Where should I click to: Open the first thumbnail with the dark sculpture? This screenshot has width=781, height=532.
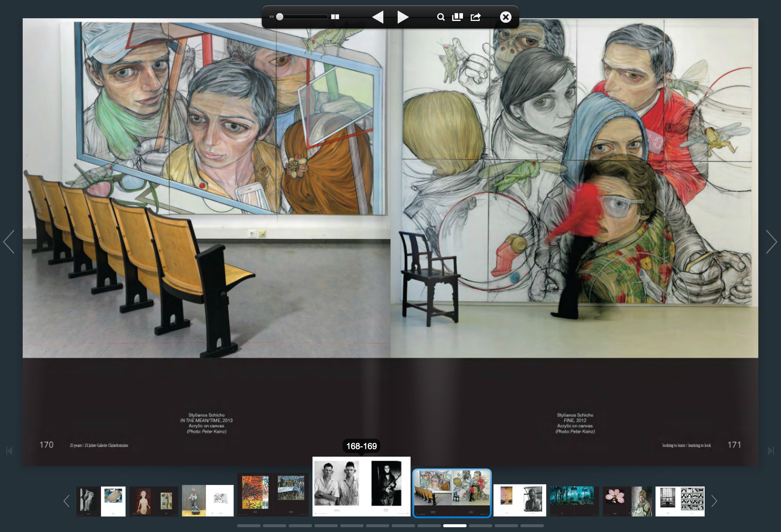click(x=101, y=501)
